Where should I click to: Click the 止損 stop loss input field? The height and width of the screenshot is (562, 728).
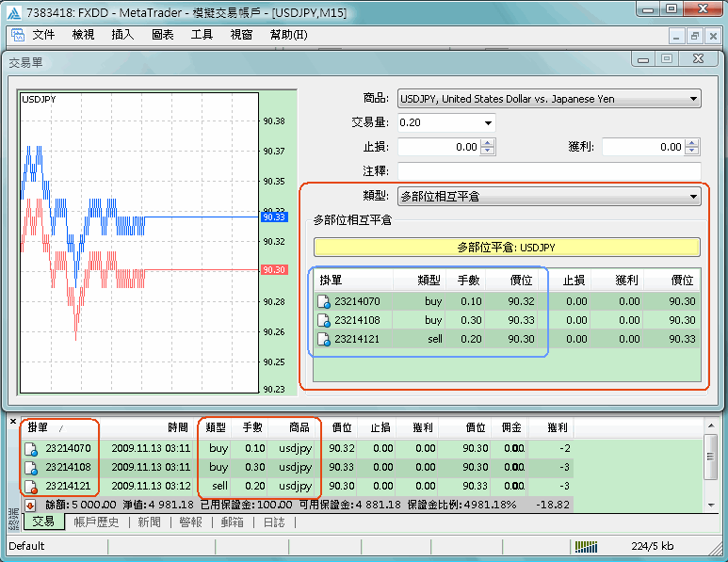click(x=439, y=147)
